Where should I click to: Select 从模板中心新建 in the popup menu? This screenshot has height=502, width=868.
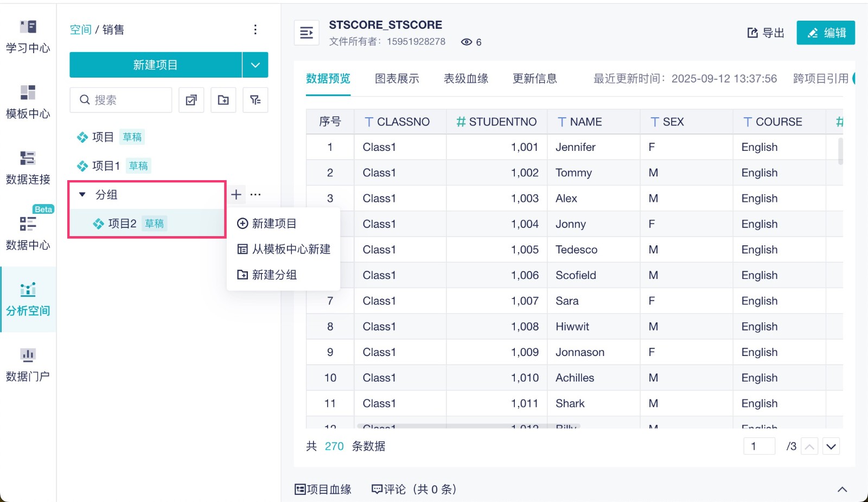[284, 249]
